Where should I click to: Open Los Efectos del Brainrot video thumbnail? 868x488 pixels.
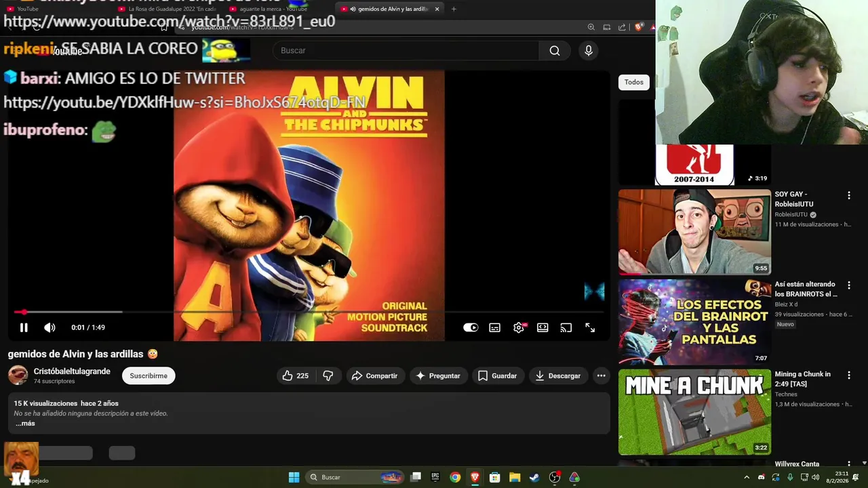[694, 322]
